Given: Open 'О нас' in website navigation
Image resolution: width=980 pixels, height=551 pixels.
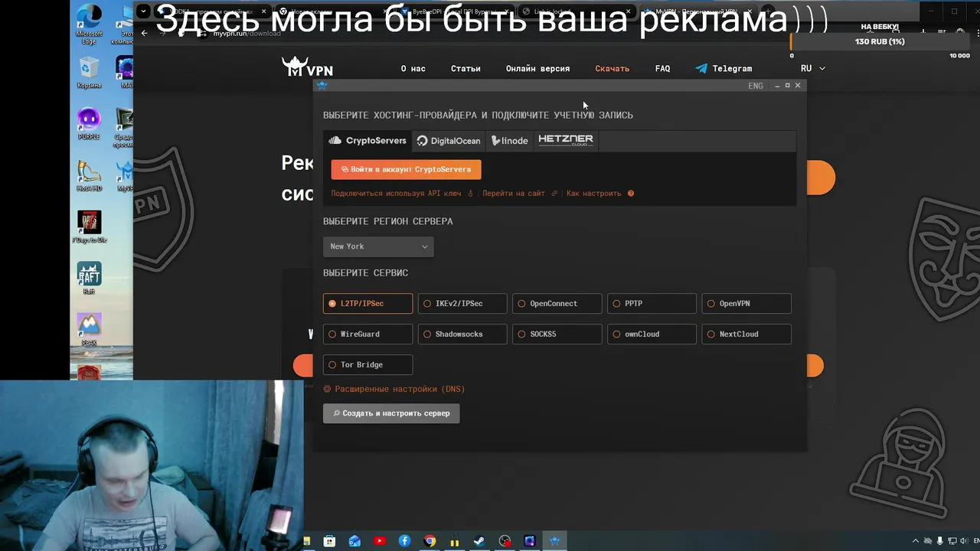Looking at the screenshot, I should coord(413,68).
